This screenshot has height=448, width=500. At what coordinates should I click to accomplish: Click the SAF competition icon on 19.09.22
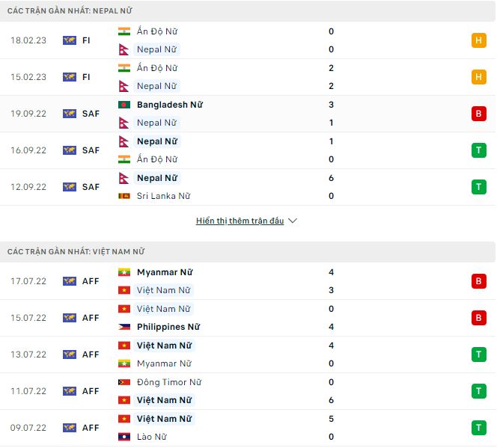click(x=70, y=114)
